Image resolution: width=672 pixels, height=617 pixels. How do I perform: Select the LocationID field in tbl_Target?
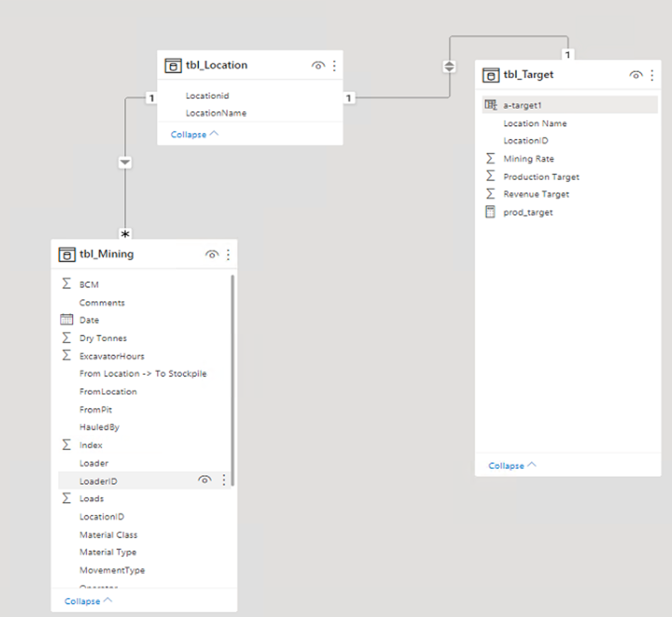[526, 141]
